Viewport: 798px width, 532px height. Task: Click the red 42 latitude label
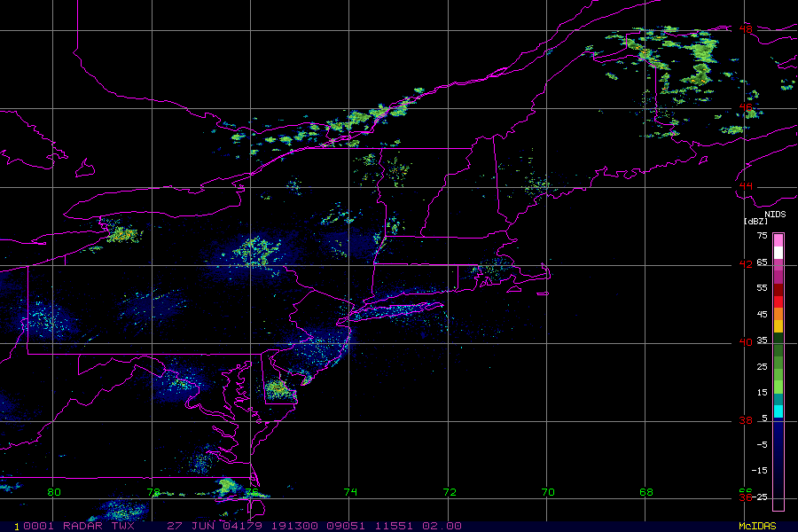tap(745, 263)
